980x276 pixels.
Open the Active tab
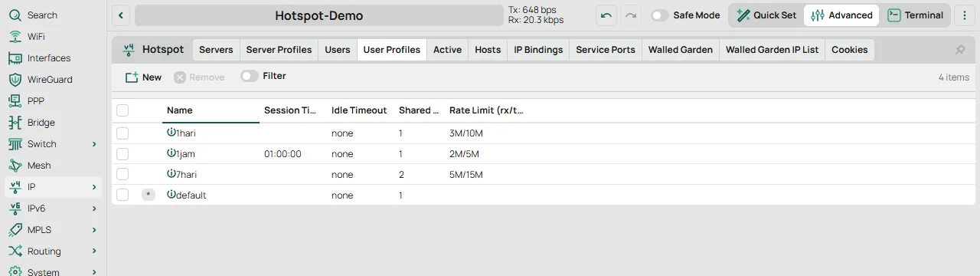point(447,50)
